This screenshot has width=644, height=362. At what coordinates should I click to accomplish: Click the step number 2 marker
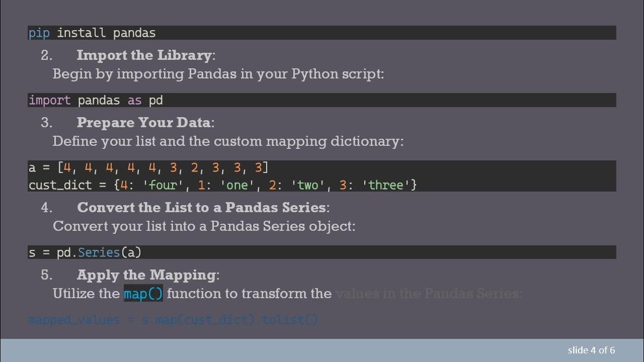(46, 55)
